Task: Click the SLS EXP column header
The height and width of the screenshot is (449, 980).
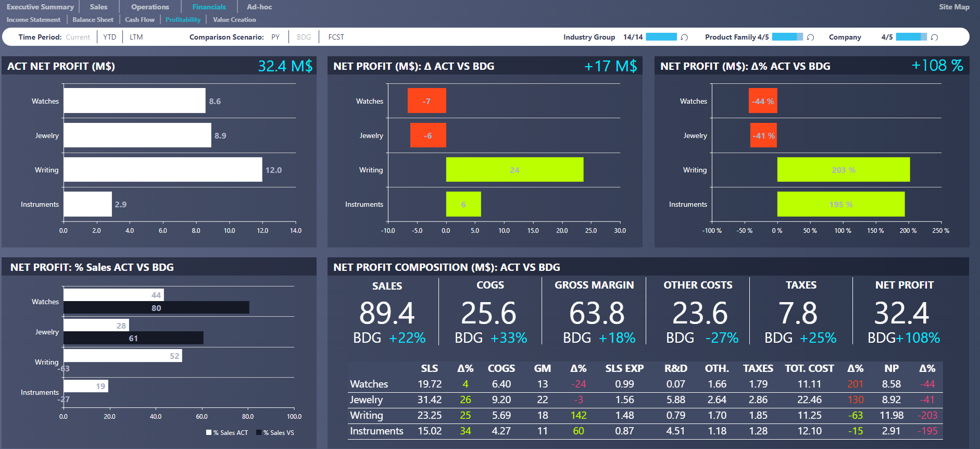Action: pos(624,368)
